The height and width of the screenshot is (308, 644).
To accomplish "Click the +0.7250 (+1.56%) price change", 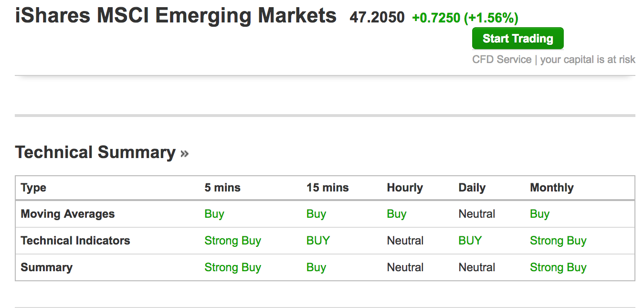I will click(465, 18).
